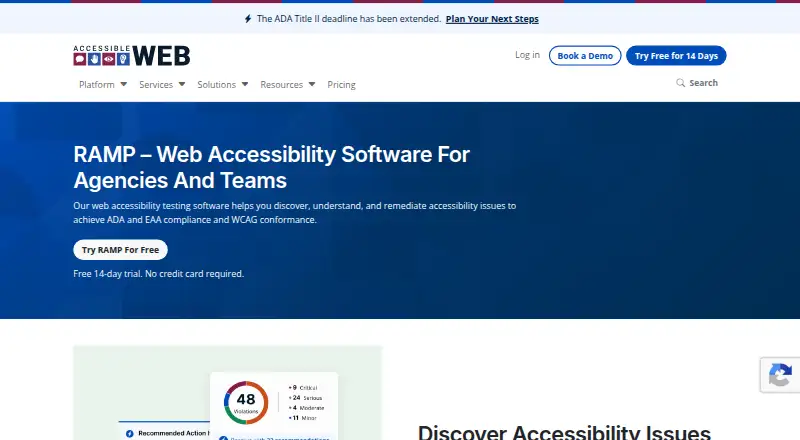Click the 48 Violations donut chart
This screenshot has width=800, height=440.
[246, 403]
